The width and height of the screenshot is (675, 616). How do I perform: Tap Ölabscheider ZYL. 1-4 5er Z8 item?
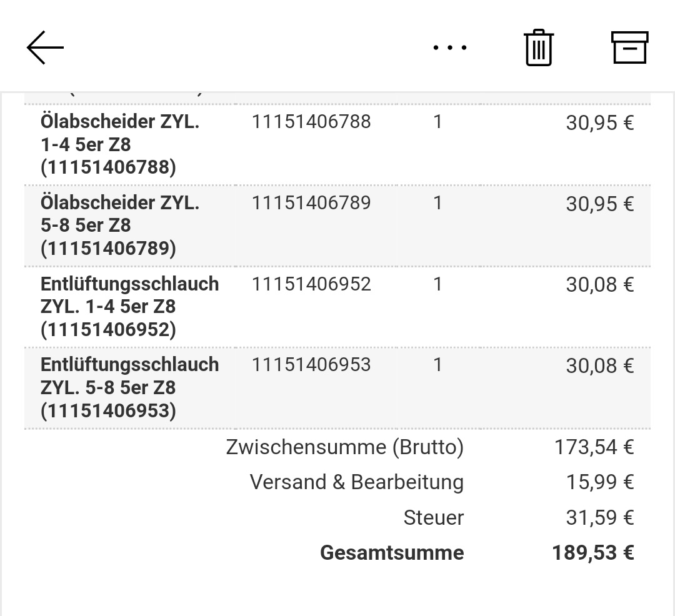tap(120, 144)
